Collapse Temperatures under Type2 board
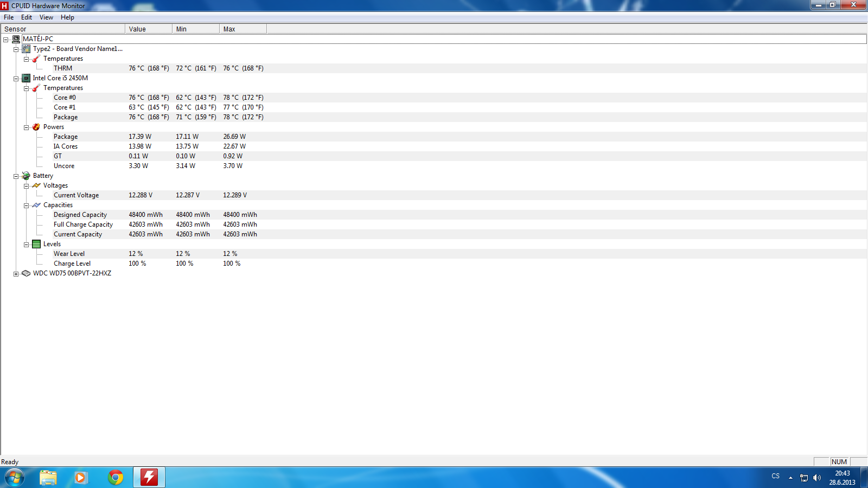Image resolution: width=868 pixels, height=488 pixels. tap(27, 59)
